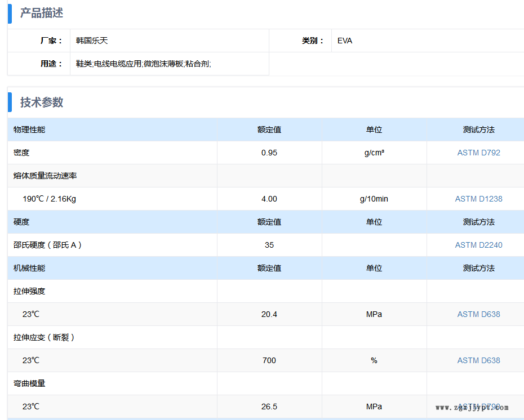Image resolution: width=524 pixels, height=420 pixels.
Task: Open the ASTM D1238 test method link
Action: (x=478, y=199)
